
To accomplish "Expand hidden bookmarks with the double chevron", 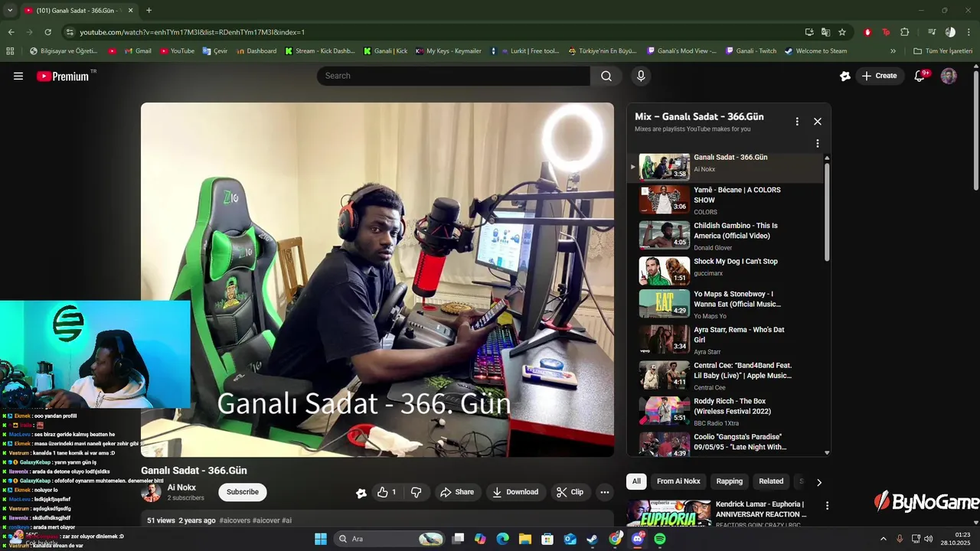I will tap(893, 51).
